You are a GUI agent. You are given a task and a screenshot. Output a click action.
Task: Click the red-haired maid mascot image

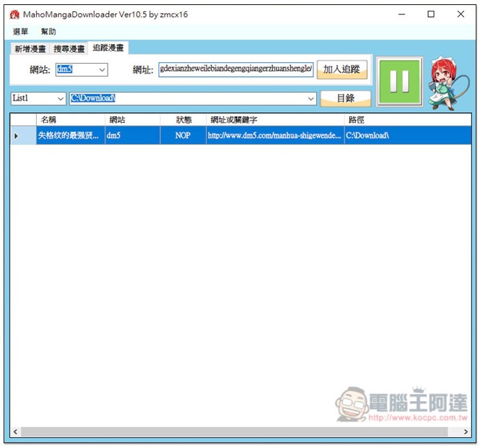[x=448, y=83]
